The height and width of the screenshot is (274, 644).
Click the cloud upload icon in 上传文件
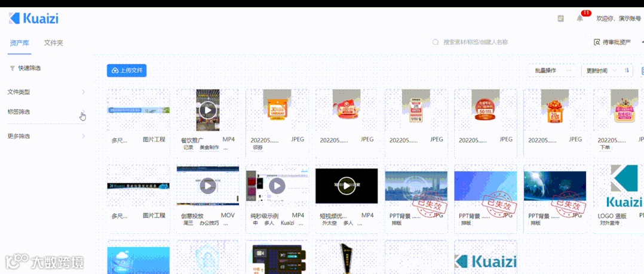click(x=115, y=70)
